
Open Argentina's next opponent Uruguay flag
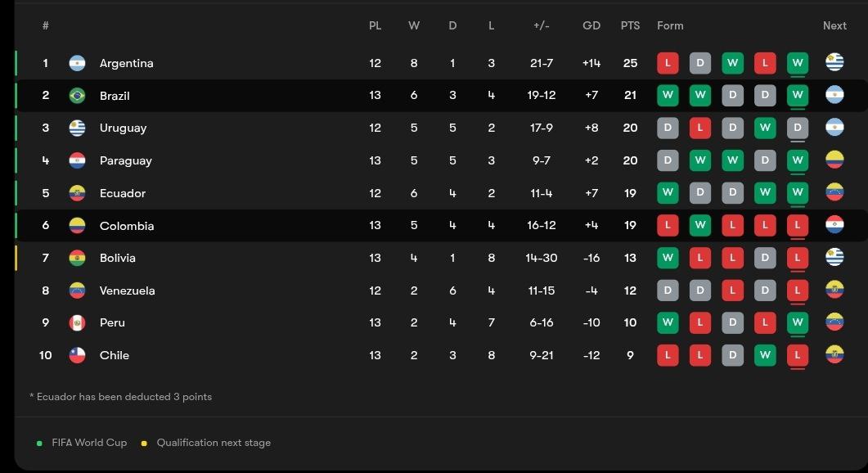(x=834, y=62)
